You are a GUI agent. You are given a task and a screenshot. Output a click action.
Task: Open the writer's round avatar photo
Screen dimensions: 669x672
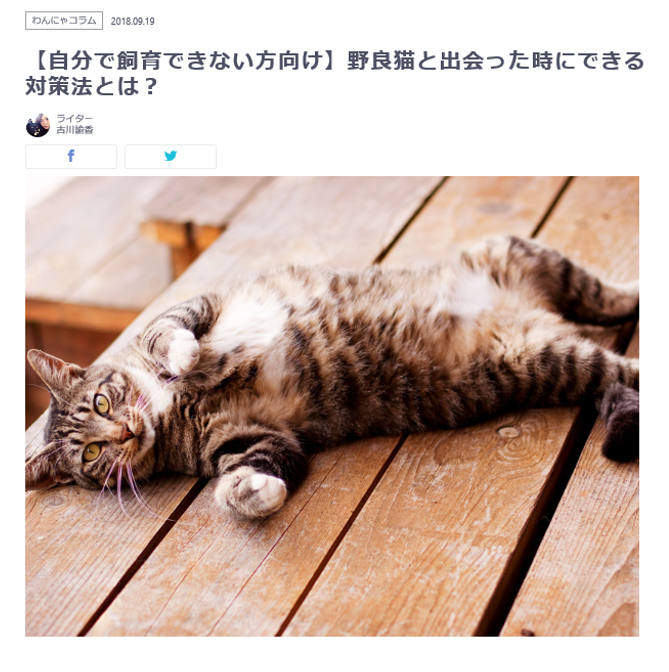tap(38, 125)
